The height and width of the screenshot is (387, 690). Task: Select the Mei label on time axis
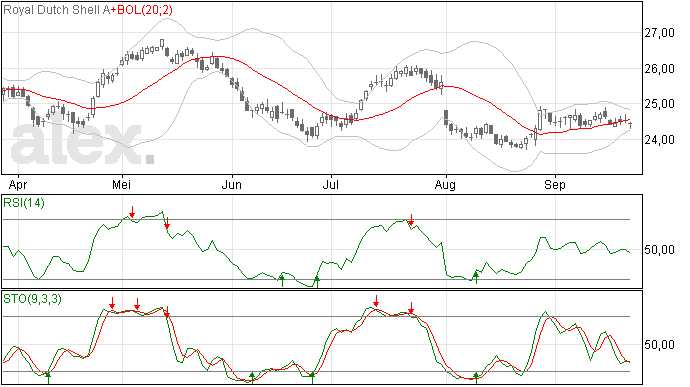coord(121,184)
